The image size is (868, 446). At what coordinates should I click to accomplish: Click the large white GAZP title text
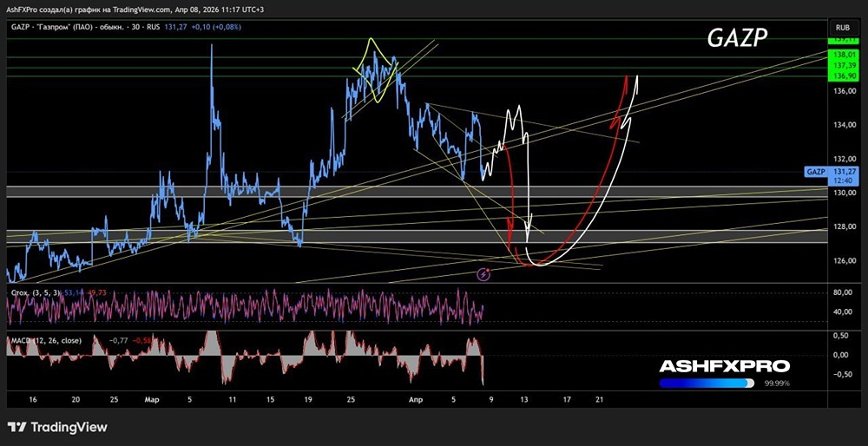736,37
